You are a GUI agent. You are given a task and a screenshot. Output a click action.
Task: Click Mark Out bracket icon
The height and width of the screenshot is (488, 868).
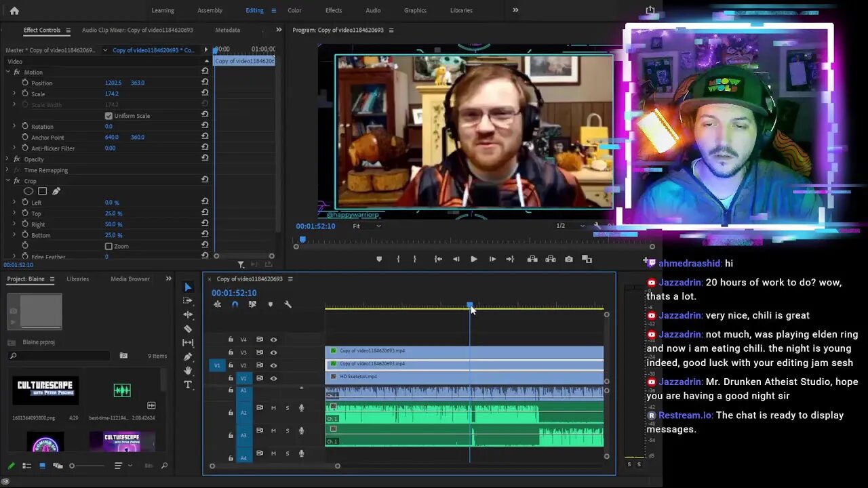(415, 259)
